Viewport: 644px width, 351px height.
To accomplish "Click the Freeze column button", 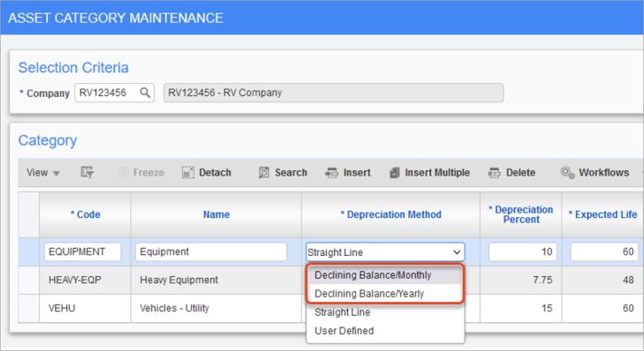I will [140, 173].
